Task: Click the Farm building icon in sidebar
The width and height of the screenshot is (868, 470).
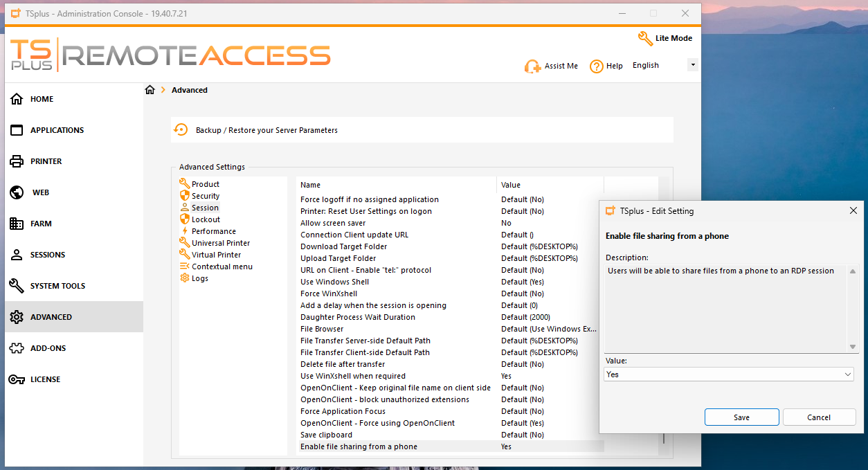Action: (x=17, y=224)
